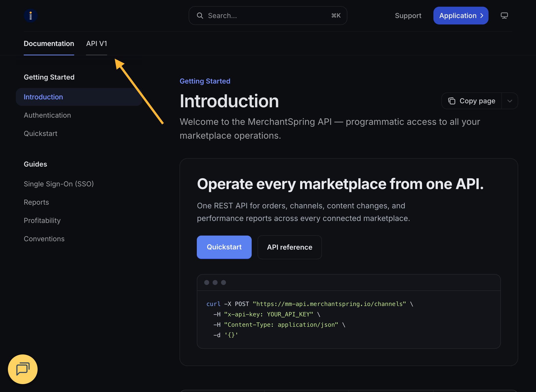Click 'Operate every marketplace from one API.' heading

tap(340, 184)
